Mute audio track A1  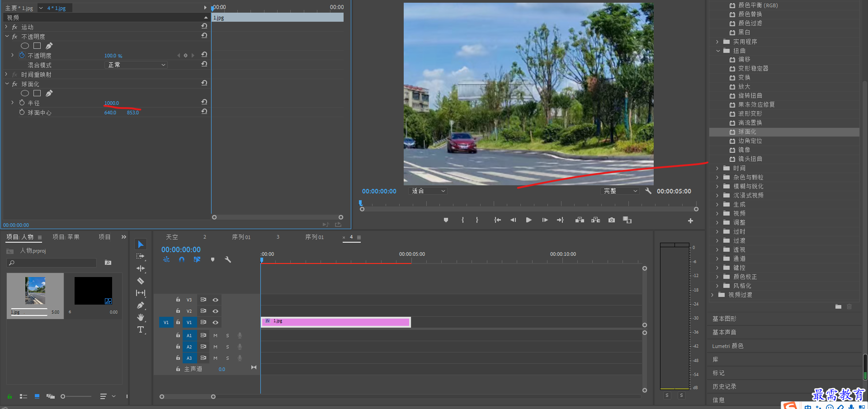pos(215,335)
